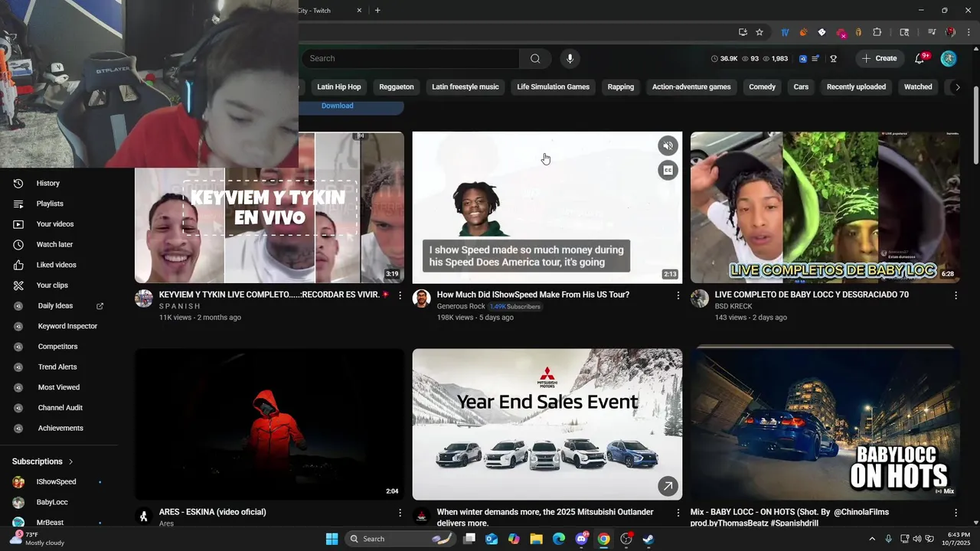
Task: Click the install app icon in address bar
Action: click(x=743, y=32)
